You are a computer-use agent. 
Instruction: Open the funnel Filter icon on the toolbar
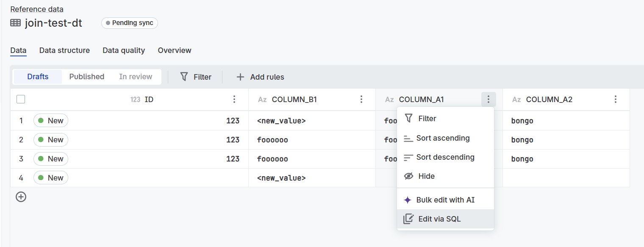pos(183,77)
